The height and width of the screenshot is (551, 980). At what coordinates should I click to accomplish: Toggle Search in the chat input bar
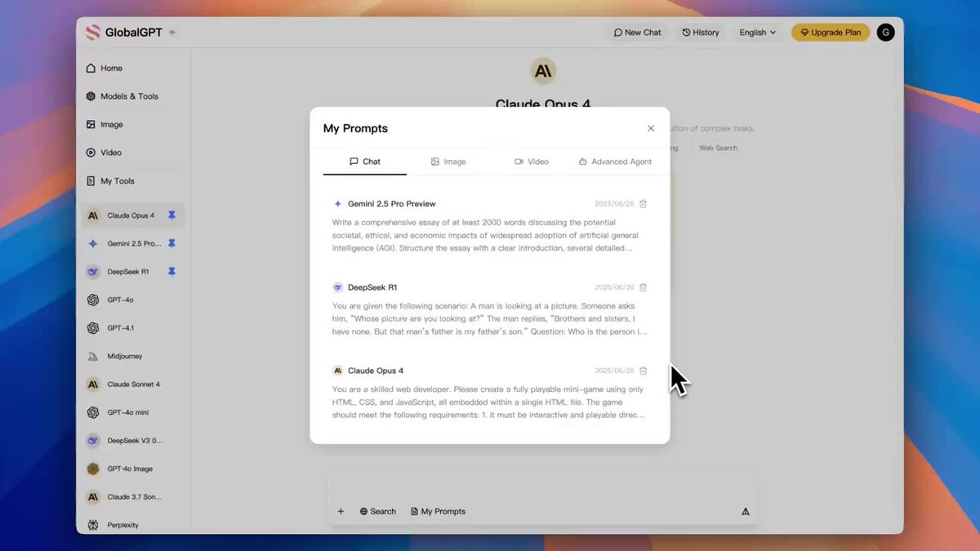pyautogui.click(x=377, y=512)
